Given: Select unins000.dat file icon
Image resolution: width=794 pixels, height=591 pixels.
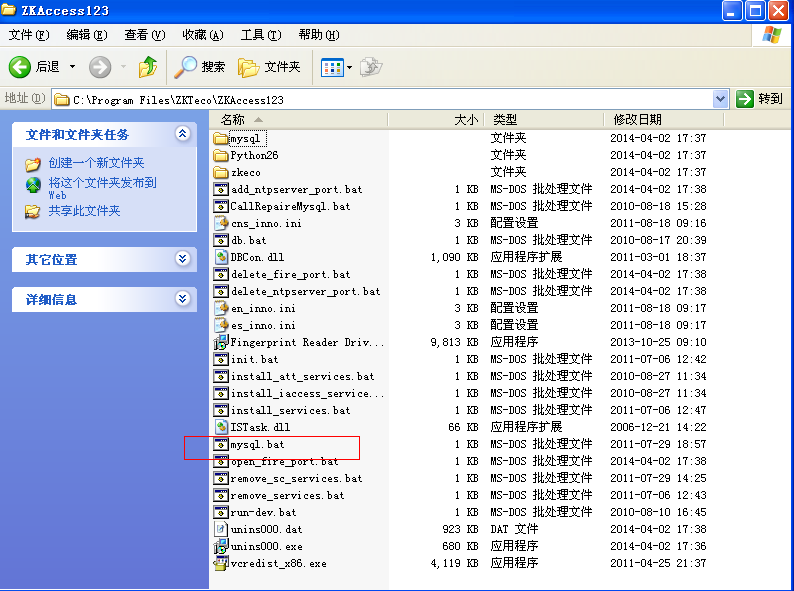Looking at the screenshot, I should pos(221,529).
